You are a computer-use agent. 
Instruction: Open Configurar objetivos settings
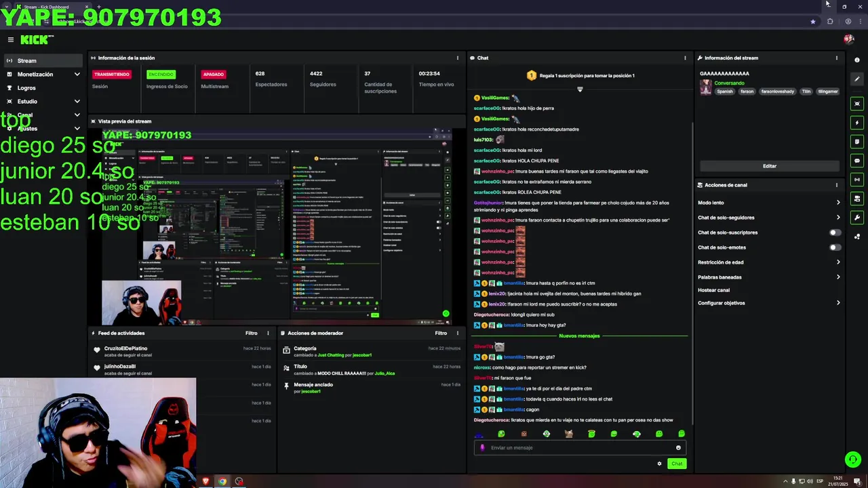pyautogui.click(x=769, y=303)
